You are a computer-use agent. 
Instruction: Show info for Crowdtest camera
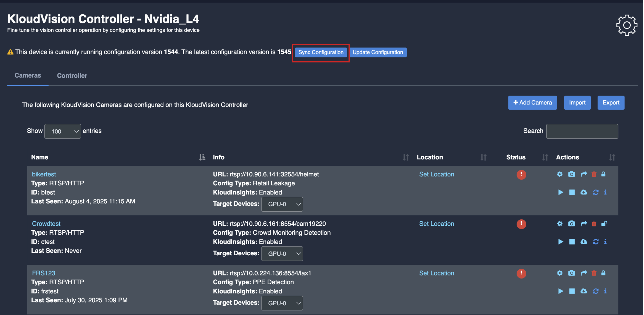click(605, 242)
